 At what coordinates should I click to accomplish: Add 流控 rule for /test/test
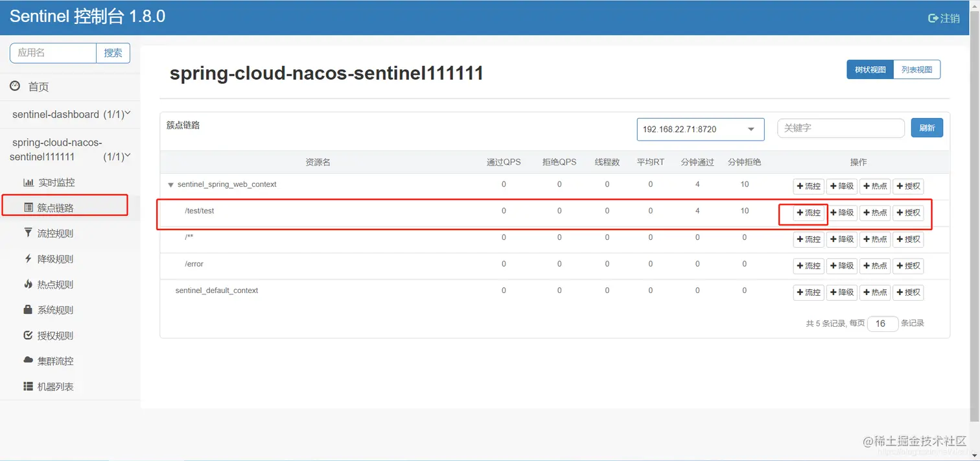809,213
